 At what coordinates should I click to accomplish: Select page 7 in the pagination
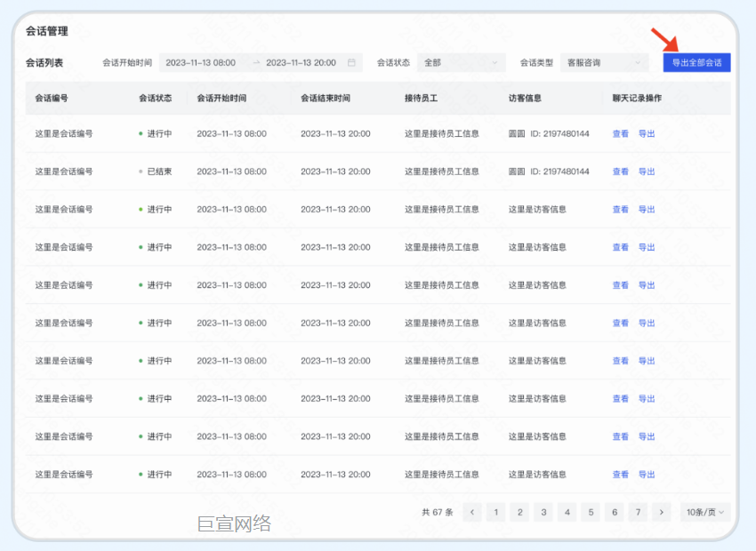[x=638, y=512]
